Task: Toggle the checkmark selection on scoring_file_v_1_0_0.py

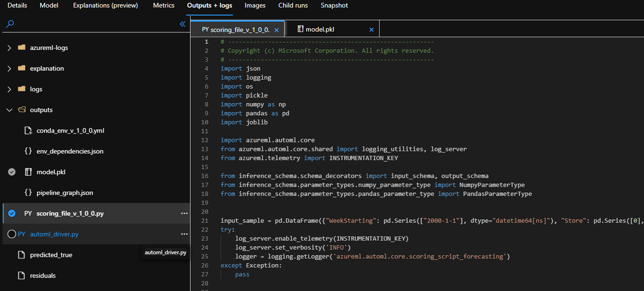Action: pos(12,213)
